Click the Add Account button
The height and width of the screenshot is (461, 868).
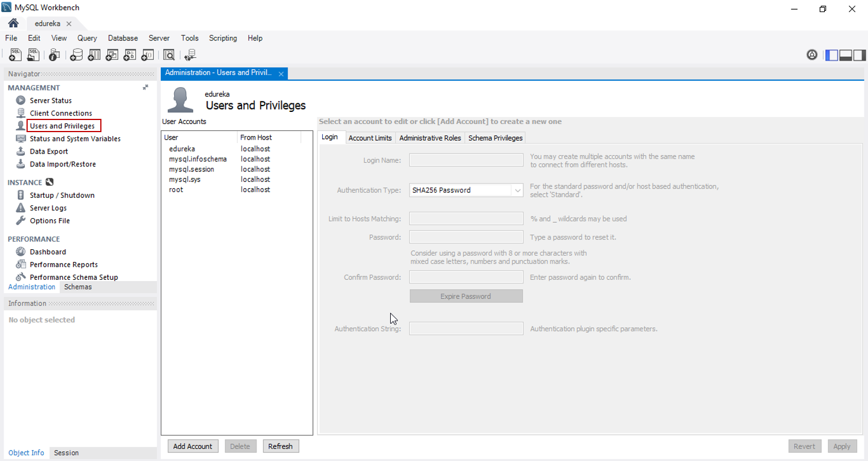point(193,446)
